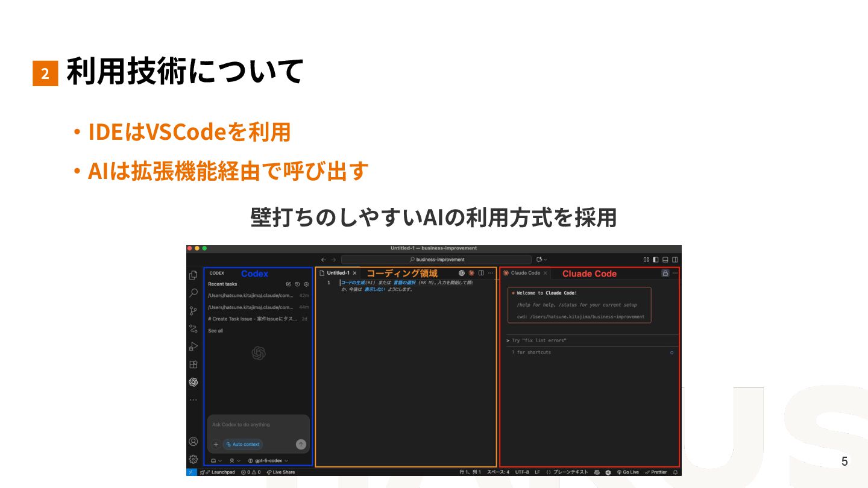868x488 pixels.
Task: Toggle the primary side bar visibility
Action: (656, 260)
